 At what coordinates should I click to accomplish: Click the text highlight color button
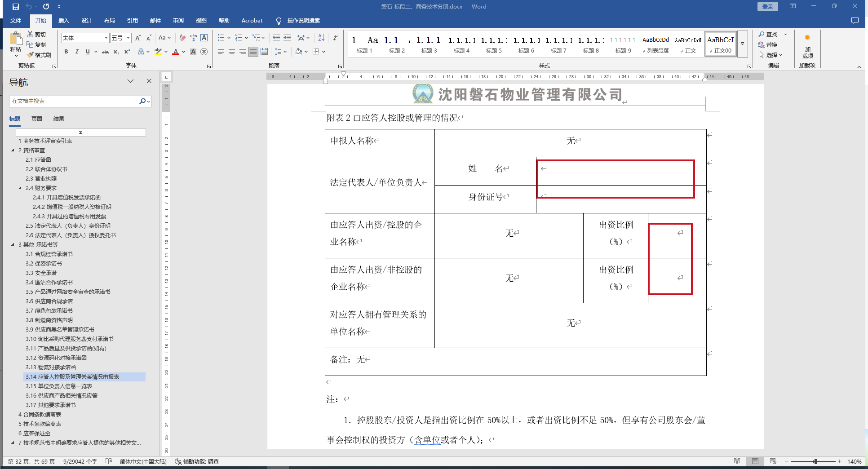[158, 52]
